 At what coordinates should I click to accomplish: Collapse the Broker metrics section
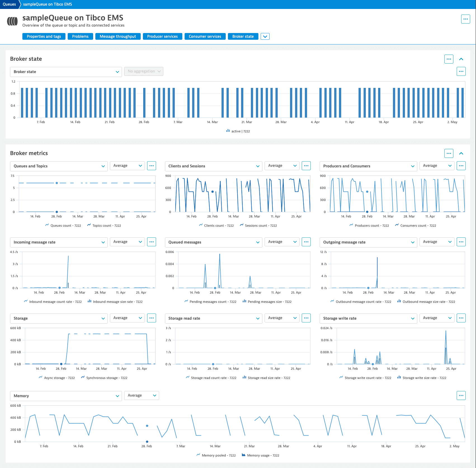click(x=461, y=153)
